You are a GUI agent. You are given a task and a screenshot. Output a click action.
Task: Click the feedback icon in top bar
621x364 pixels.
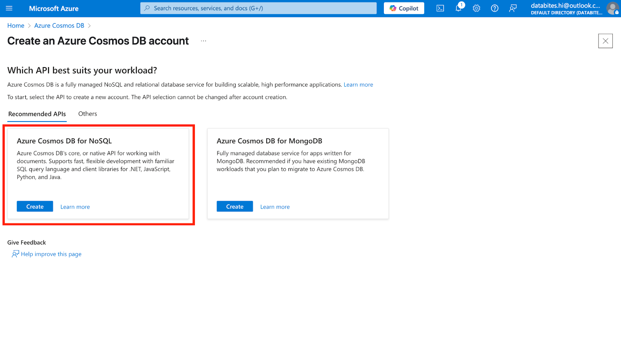513,8
